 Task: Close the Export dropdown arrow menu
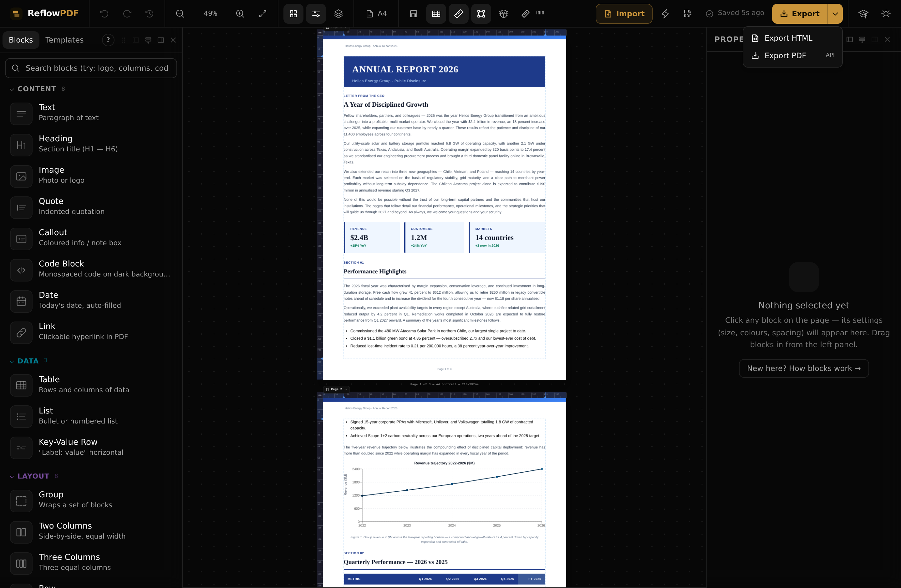click(835, 14)
